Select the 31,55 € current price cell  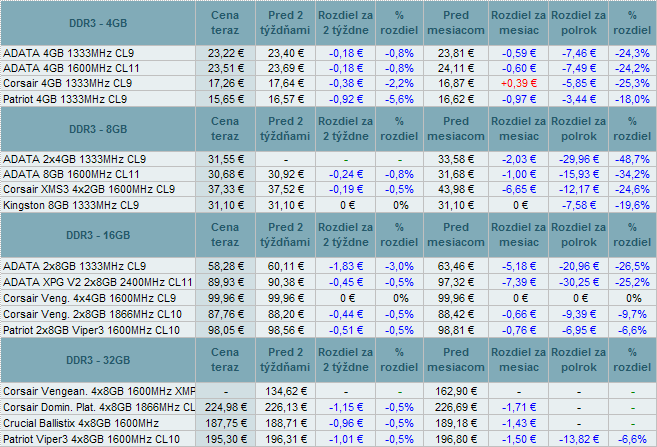click(x=225, y=159)
